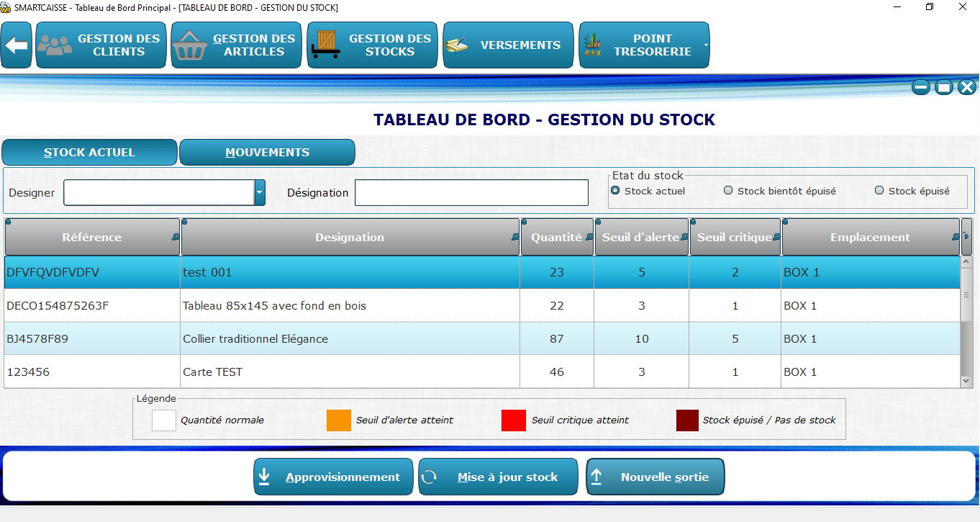Viewport: 980px width, 522px height.
Task: Click the Point Trésorerie chart icon
Action: [594, 45]
